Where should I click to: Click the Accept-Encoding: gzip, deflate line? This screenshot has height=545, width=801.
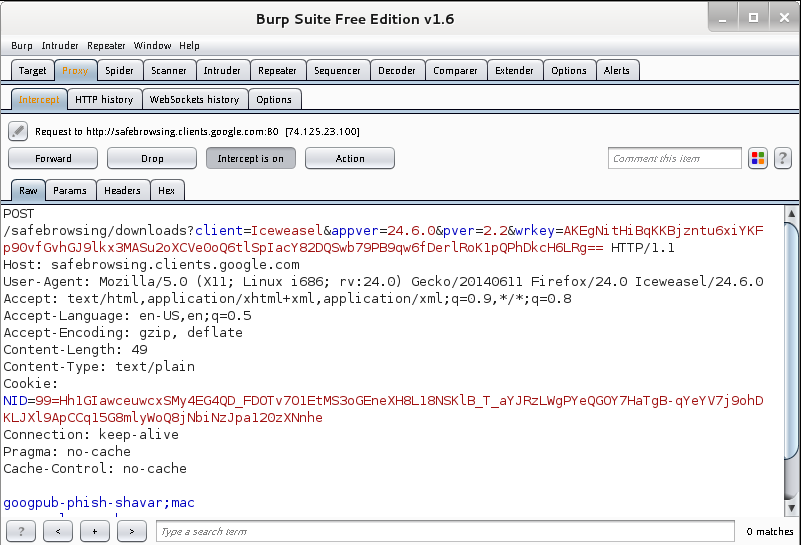coord(123,333)
